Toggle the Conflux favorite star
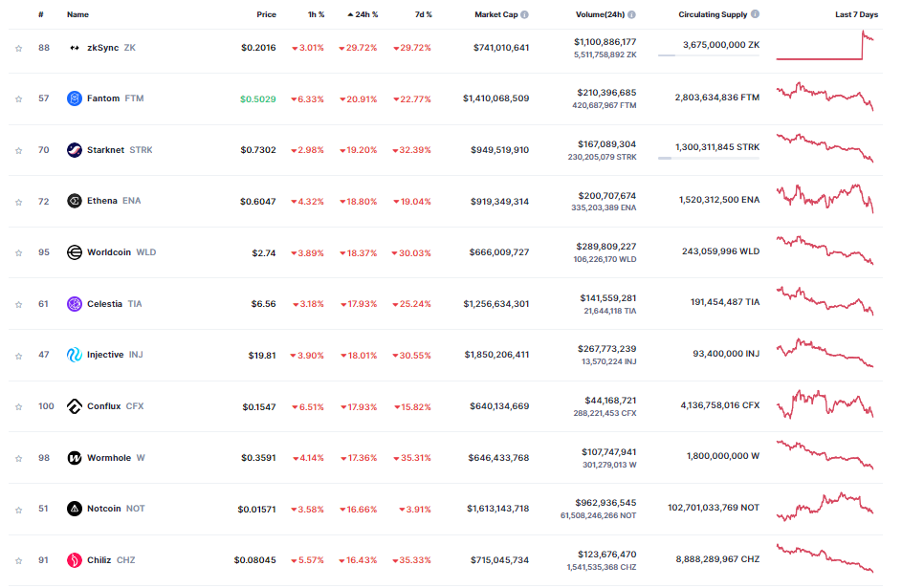 point(19,407)
